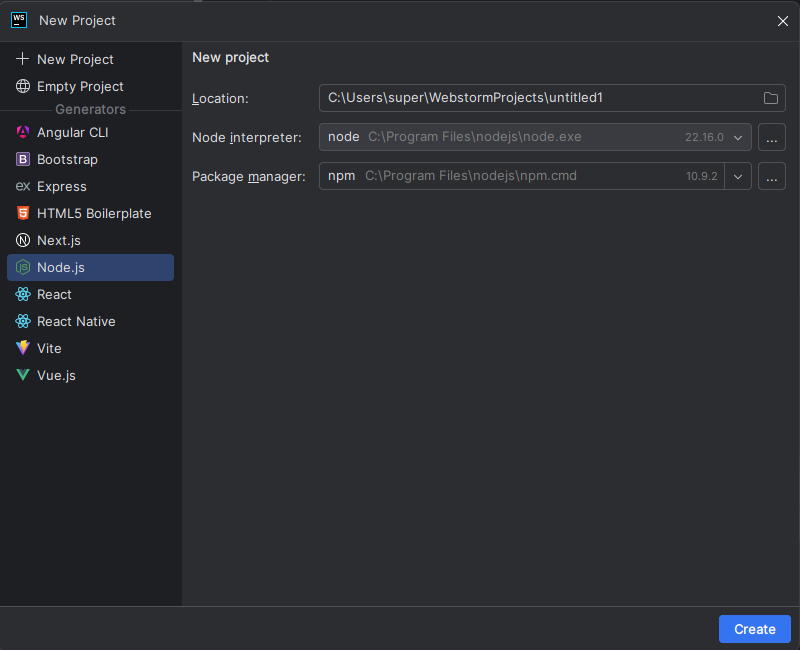The image size is (800, 650).
Task: Choose the Vite generator
Action: click(x=91, y=348)
